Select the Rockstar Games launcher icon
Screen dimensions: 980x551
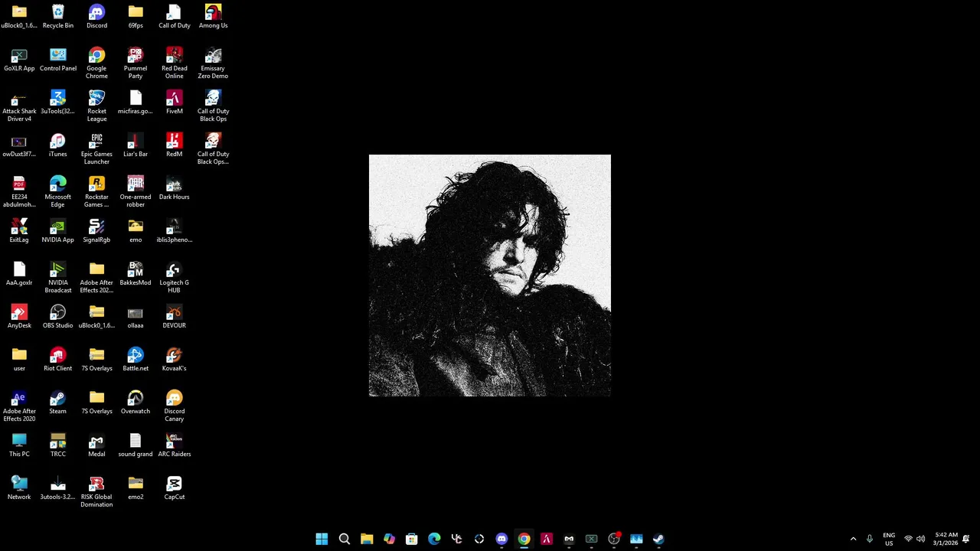(x=96, y=192)
